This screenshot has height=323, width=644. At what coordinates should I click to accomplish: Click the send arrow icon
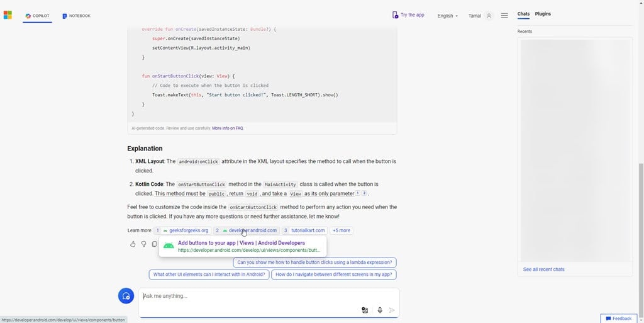(x=392, y=310)
